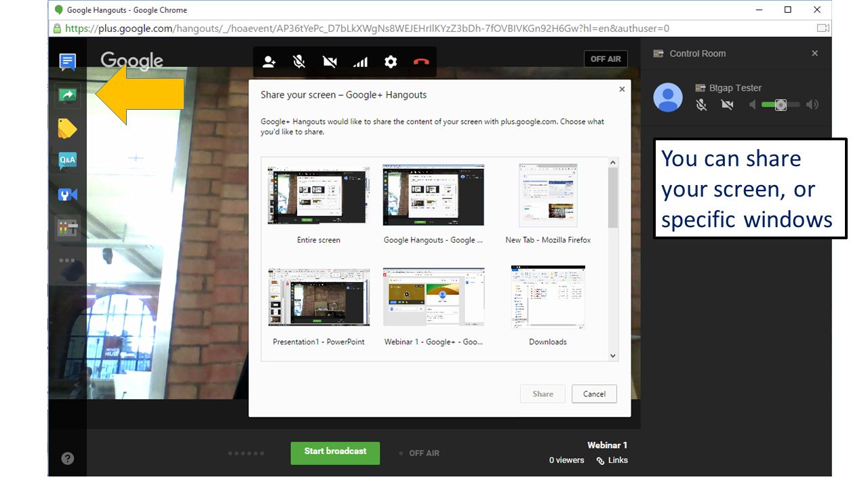Click the dialog scrollbar up arrow

click(x=613, y=163)
